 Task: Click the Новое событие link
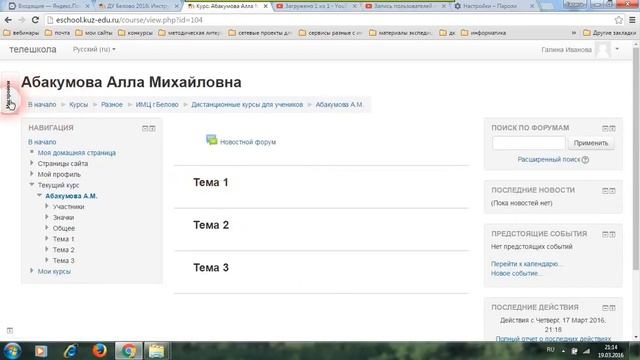pos(516,273)
